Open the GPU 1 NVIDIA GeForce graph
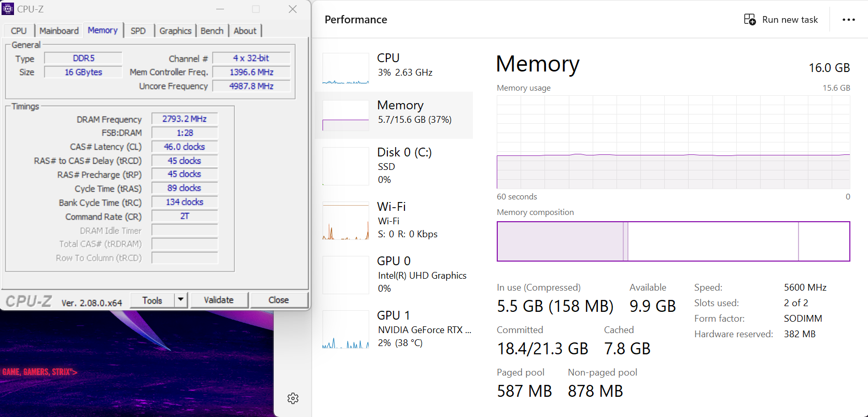Screen dimensions: 868x417 [345, 329]
